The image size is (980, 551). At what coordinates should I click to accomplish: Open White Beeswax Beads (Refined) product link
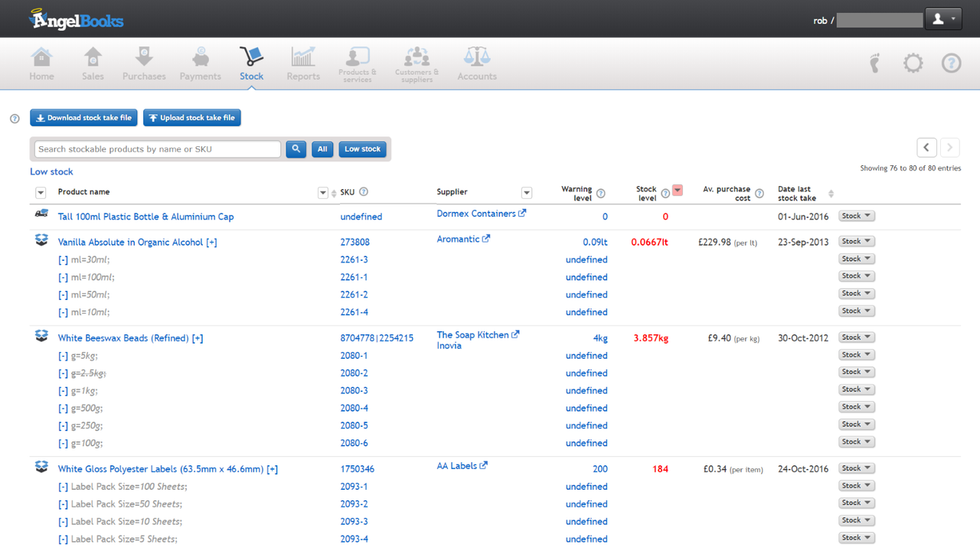[x=123, y=338]
